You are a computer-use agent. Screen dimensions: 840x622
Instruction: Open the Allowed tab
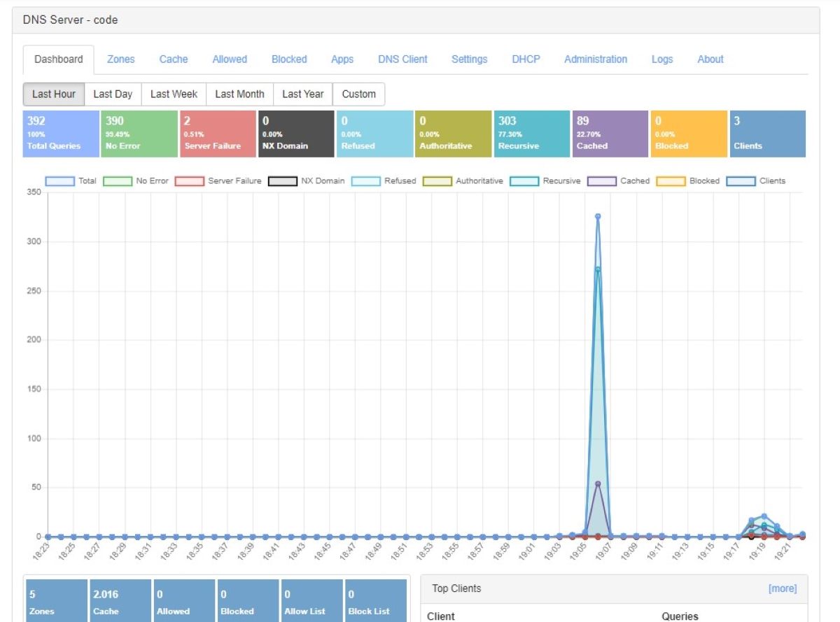click(230, 59)
